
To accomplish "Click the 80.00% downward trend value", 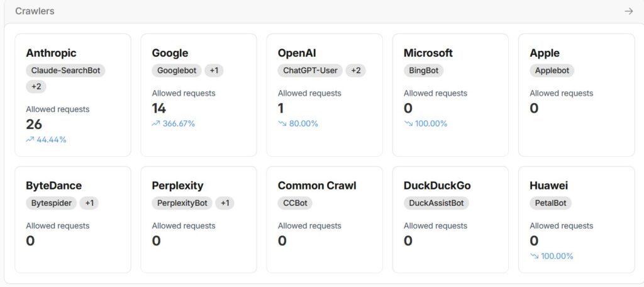I will tap(304, 123).
